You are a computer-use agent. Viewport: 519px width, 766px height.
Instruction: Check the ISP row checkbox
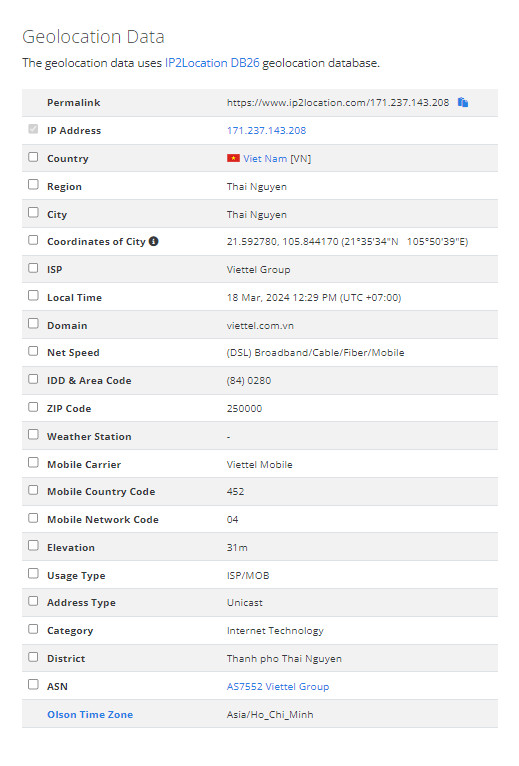pos(33,268)
